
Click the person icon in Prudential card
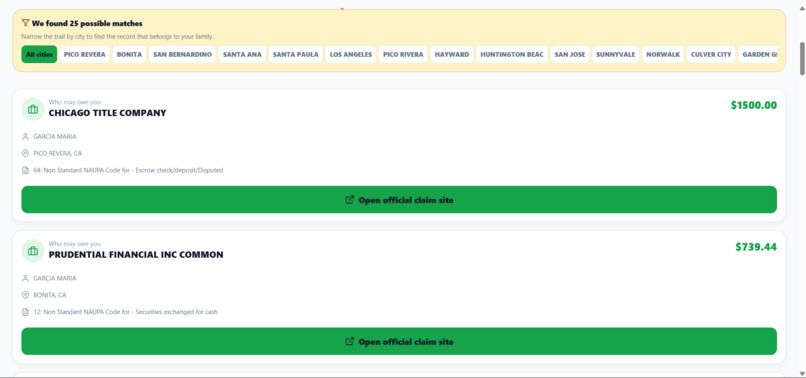coord(25,278)
